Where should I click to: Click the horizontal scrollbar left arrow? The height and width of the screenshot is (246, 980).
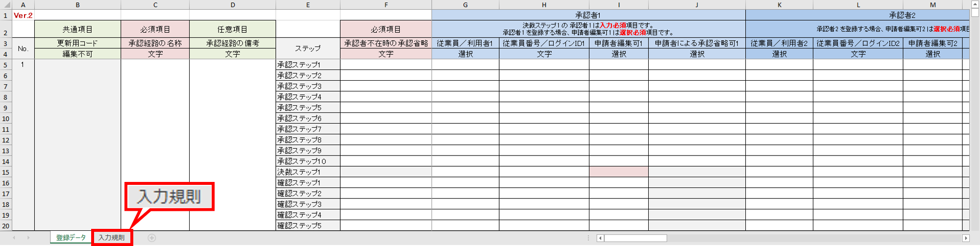coord(600,238)
